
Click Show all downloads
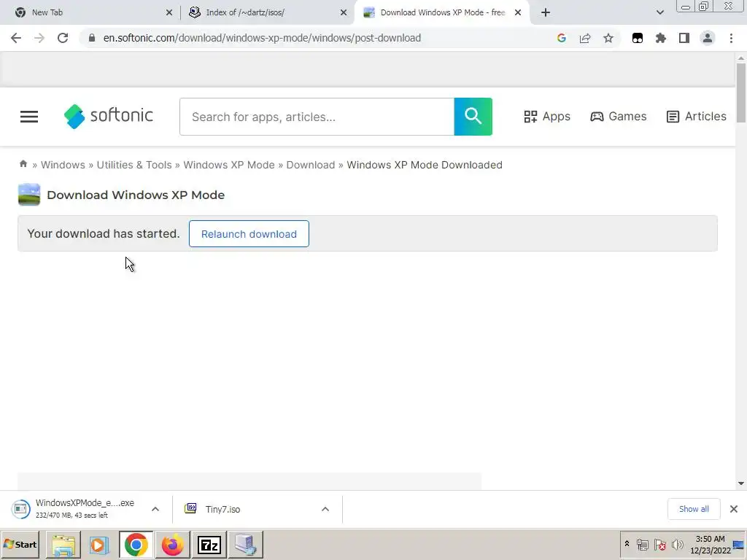pyautogui.click(x=694, y=509)
